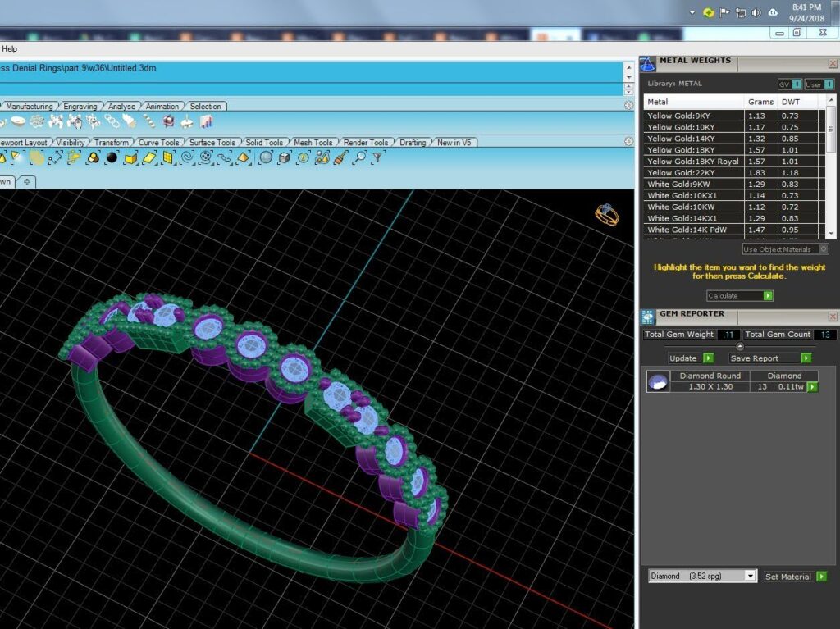Collapse the Gem Reporter totals with arrow
The height and width of the screenshot is (629, 840).
point(740,346)
